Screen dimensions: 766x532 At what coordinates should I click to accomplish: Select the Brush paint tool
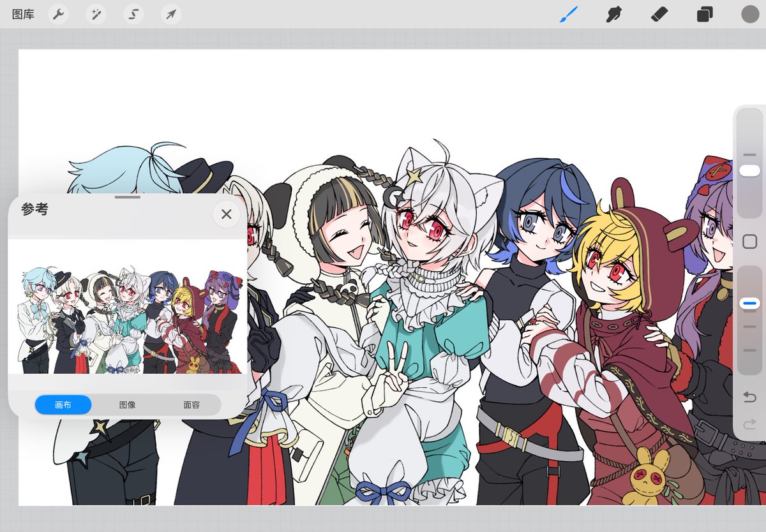[569, 14]
